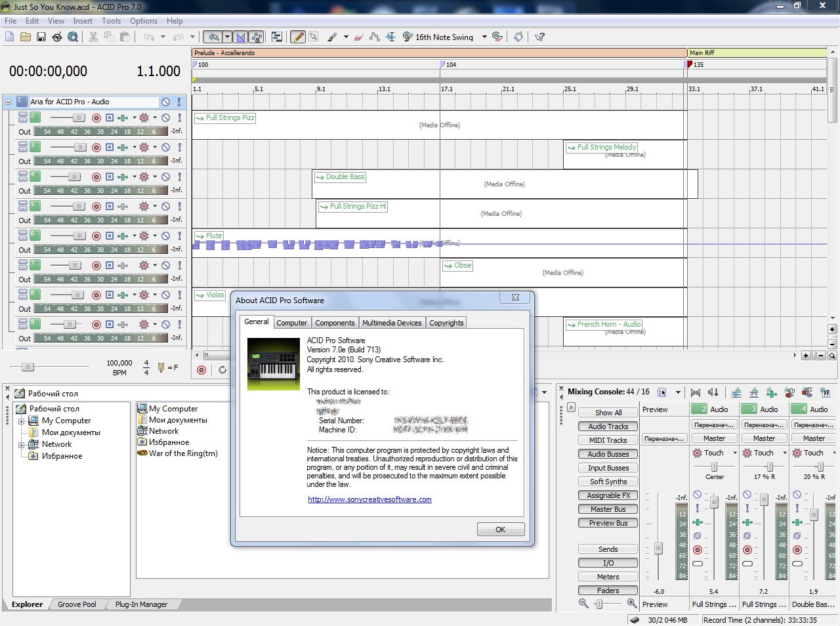
Task: Click the Sends button in Mixing Console
Action: (608, 549)
